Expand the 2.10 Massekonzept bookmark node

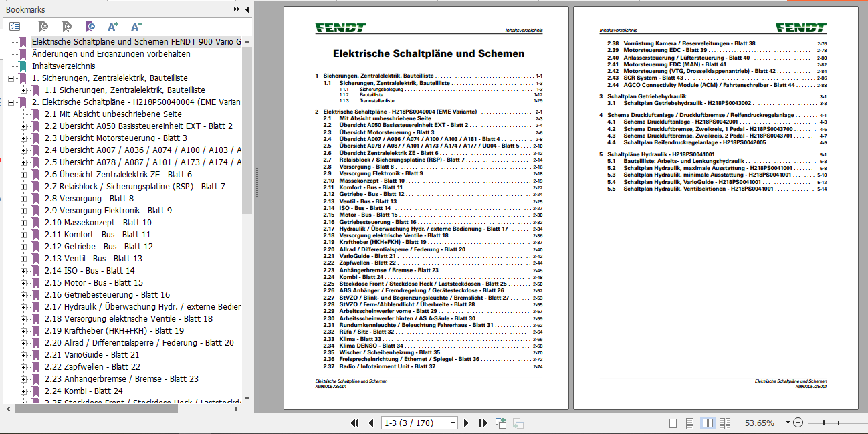(x=24, y=223)
